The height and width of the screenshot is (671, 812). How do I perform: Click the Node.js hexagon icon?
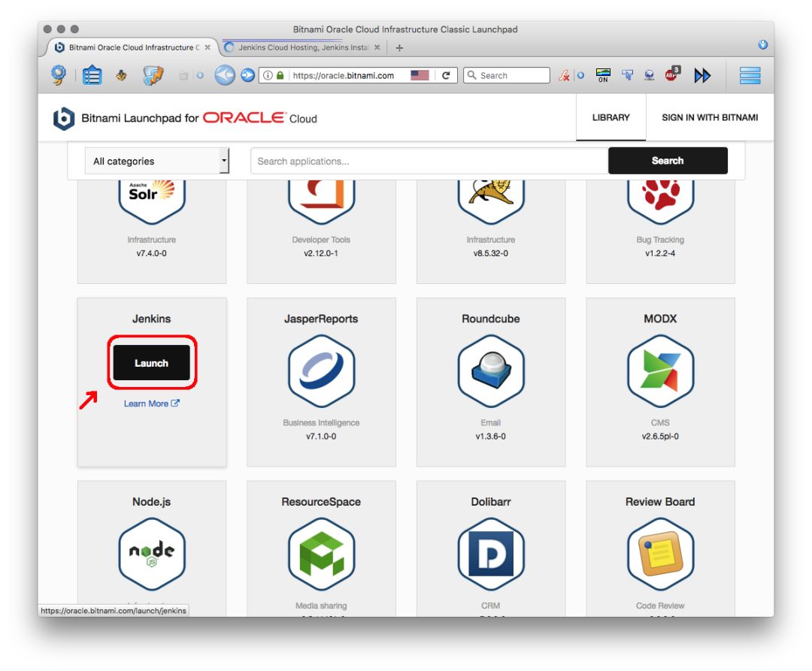152,554
